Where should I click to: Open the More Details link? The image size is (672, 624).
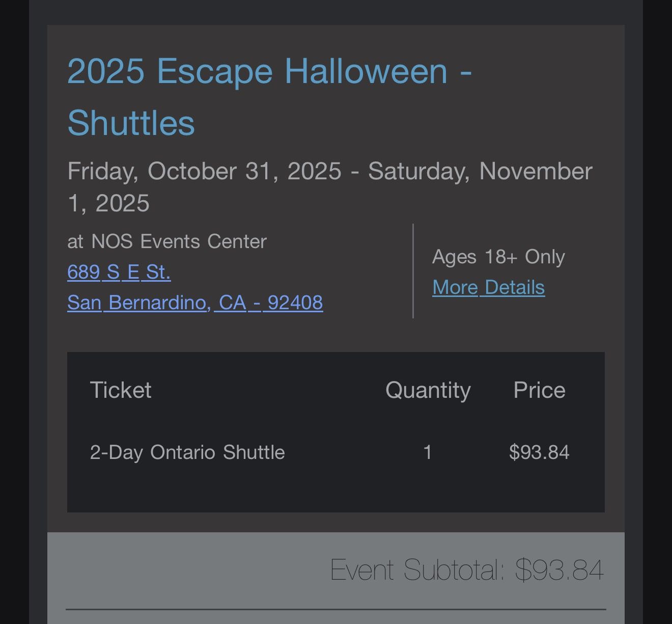(488, 287)
